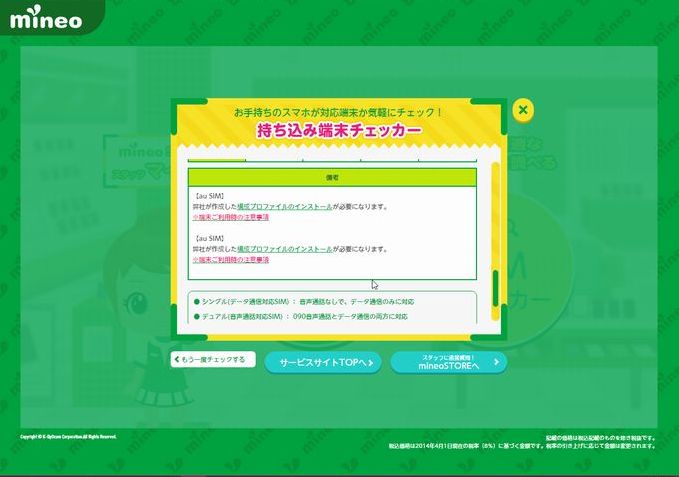
Task: Click the green scrollbar thumb in popup
Action: [x=495, y=288]
